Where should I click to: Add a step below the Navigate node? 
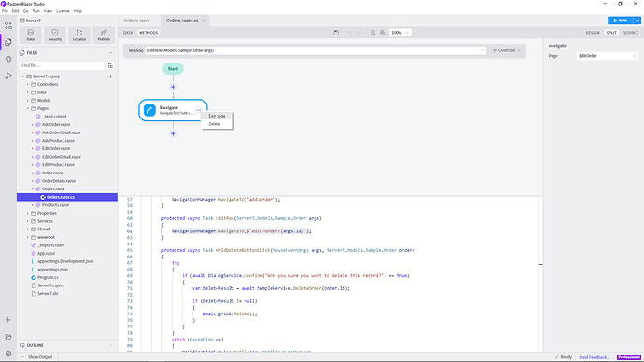(x=173, y=133)
